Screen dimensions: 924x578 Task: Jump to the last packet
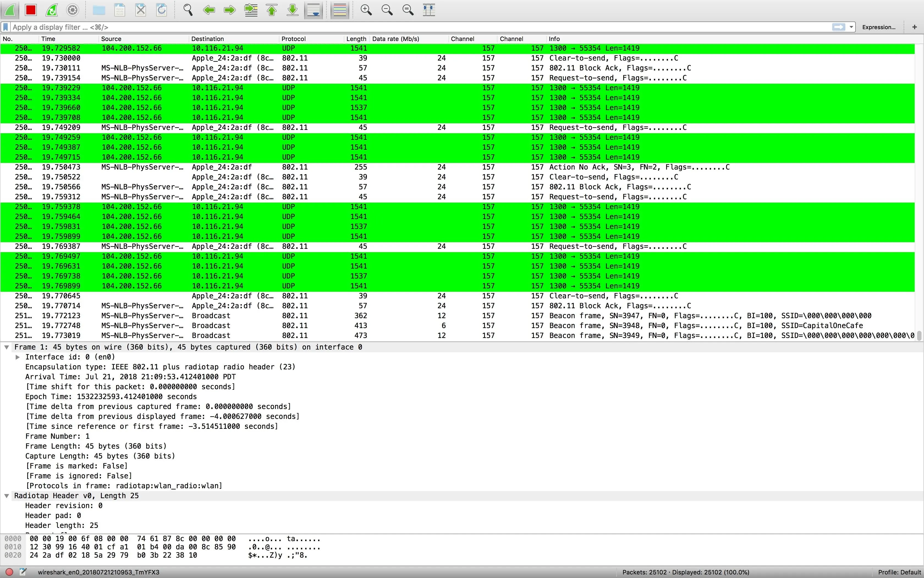(x=293, y=10)
